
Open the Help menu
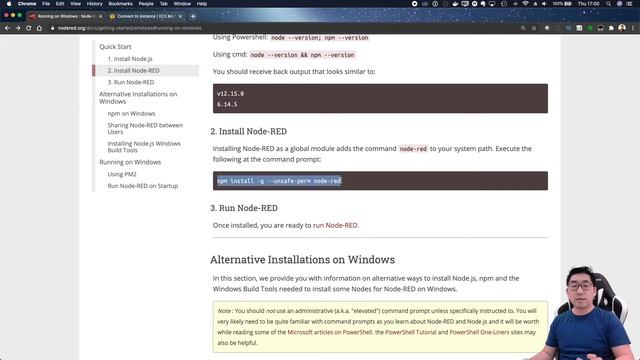pyautogui.click(x=202, y=4)
